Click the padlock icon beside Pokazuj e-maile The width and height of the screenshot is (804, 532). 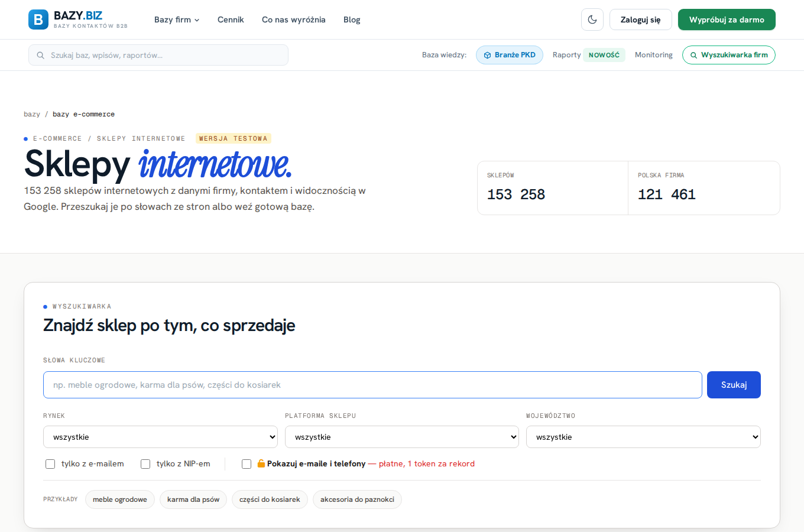[261, 463]
